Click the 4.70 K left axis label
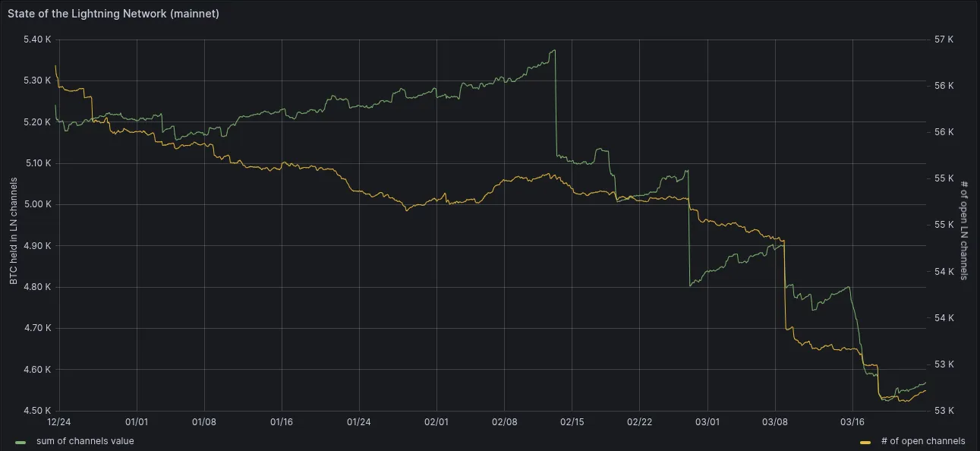This screenshot has width=980, height=451. click(x=36, y=329)
